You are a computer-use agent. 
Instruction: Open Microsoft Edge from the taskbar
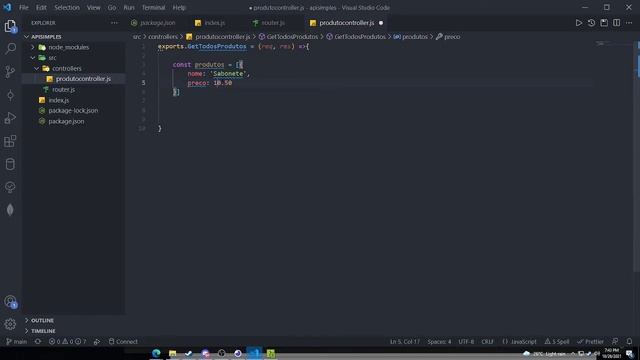point(156,353)
